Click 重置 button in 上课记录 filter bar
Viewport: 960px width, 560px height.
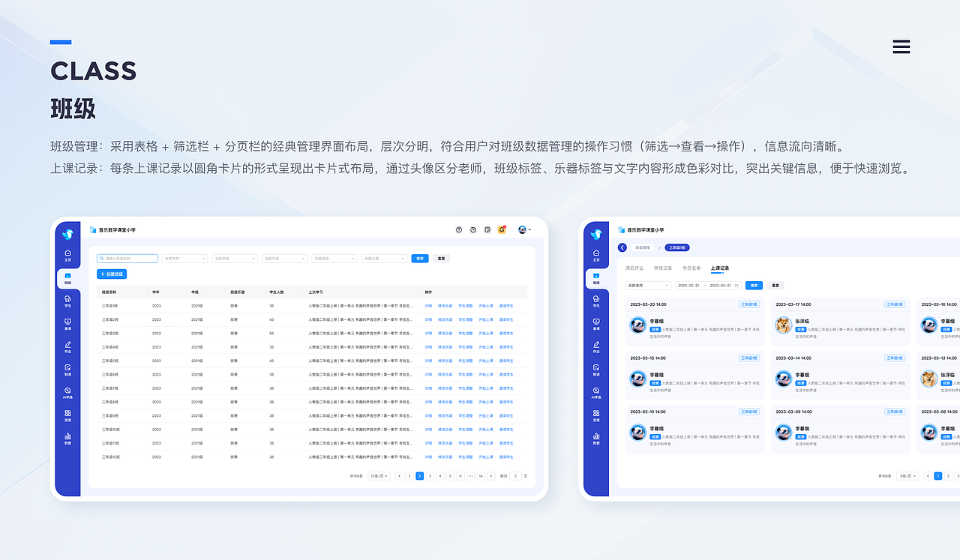point(775,286)
